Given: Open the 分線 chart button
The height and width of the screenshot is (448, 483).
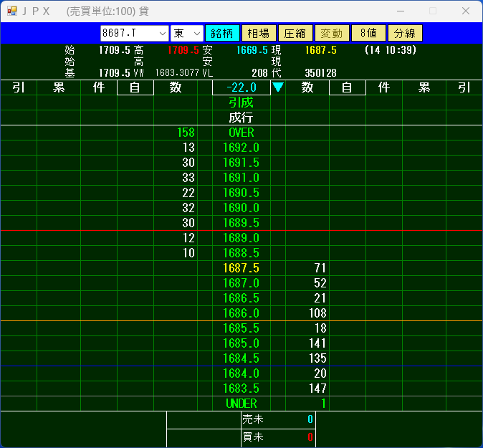Looking at the screenshot, I should (404, 34).
